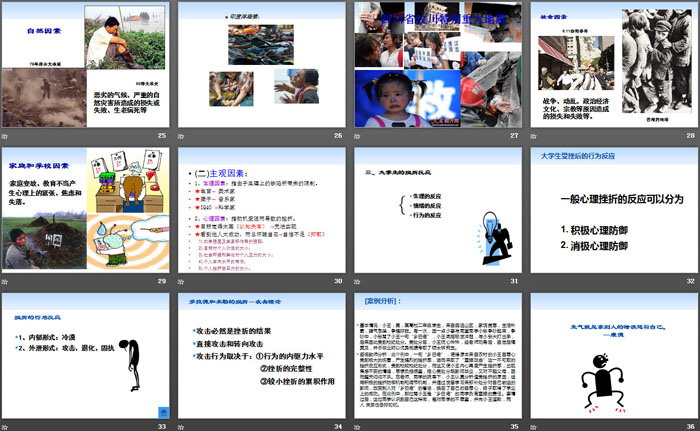The width and height of the screenshot is (700, 431).
Task: Click slide number label 27
Action: tap(514, 135)
